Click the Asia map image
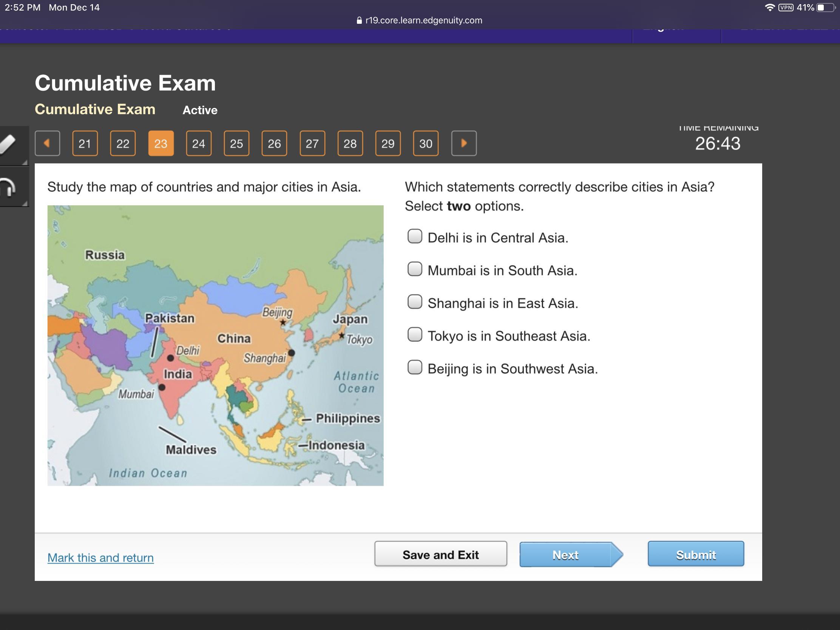Viewport: 840px width, 630px height. [215, 345]
